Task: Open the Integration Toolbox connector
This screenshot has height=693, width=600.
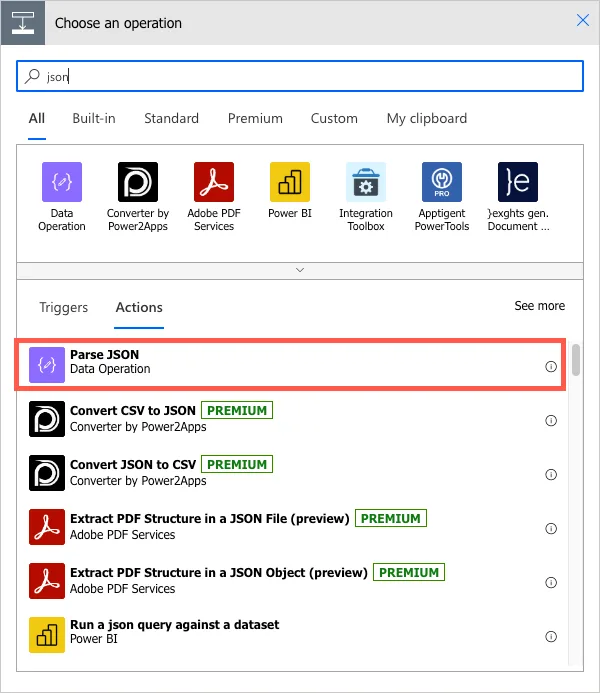Action: click(366, 182)
